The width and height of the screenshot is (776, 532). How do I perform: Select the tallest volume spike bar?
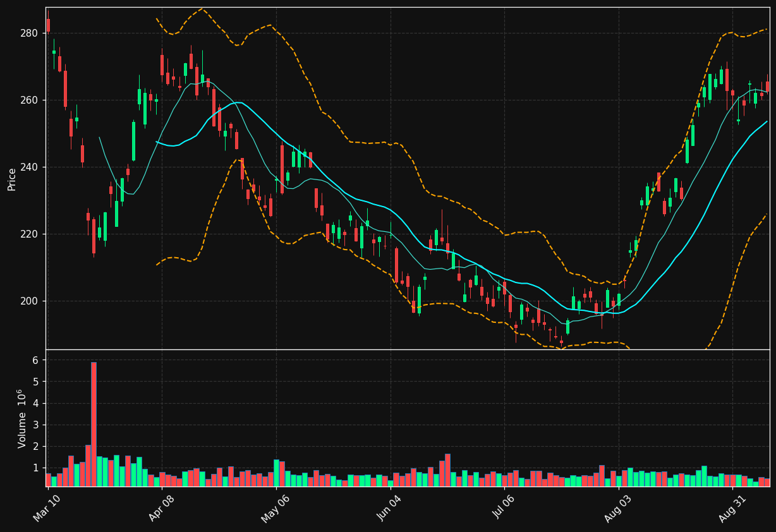tap(94, 424)
